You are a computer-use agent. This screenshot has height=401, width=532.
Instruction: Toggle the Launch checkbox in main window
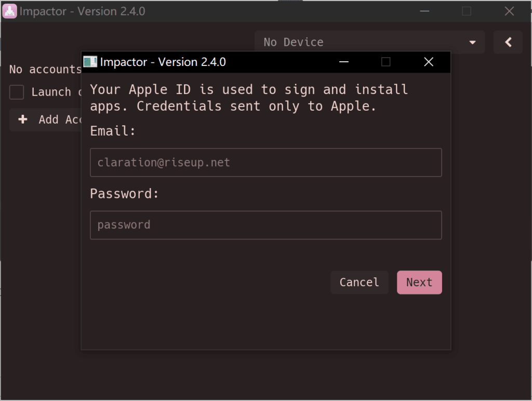click(x=16, y=92)
